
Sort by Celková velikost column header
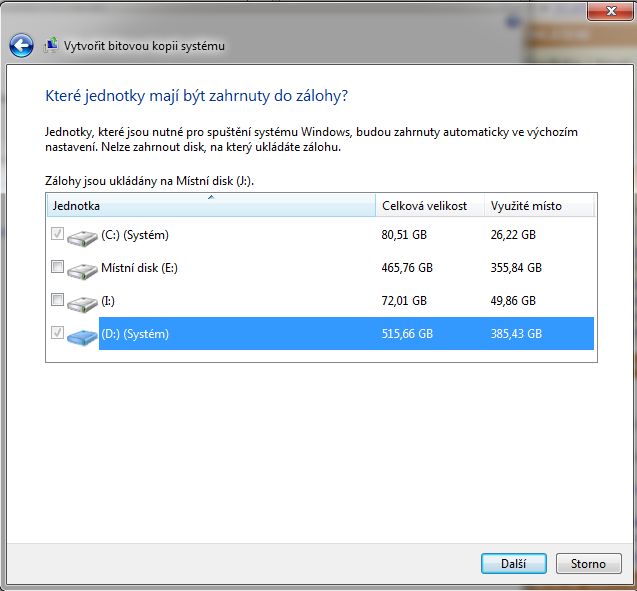coord(430,206)
